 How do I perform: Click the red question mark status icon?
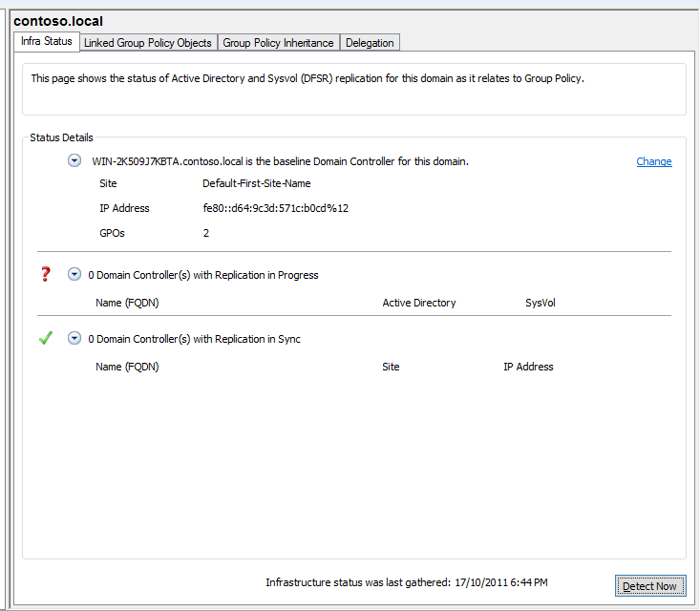[x=45, y=275]
